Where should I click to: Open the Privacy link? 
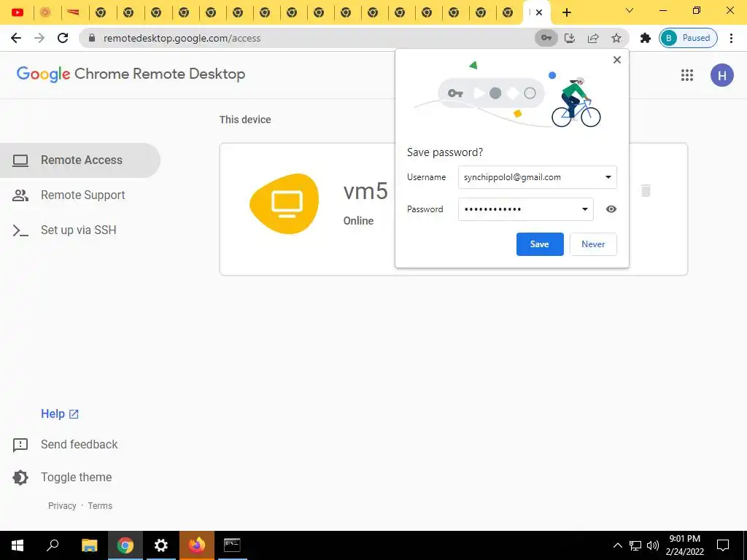[62, 506]
